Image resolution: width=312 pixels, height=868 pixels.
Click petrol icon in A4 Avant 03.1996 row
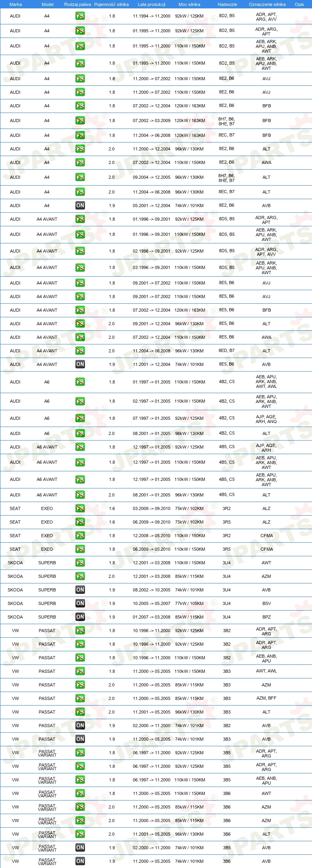pyautogui.click(x=80, y=267)
